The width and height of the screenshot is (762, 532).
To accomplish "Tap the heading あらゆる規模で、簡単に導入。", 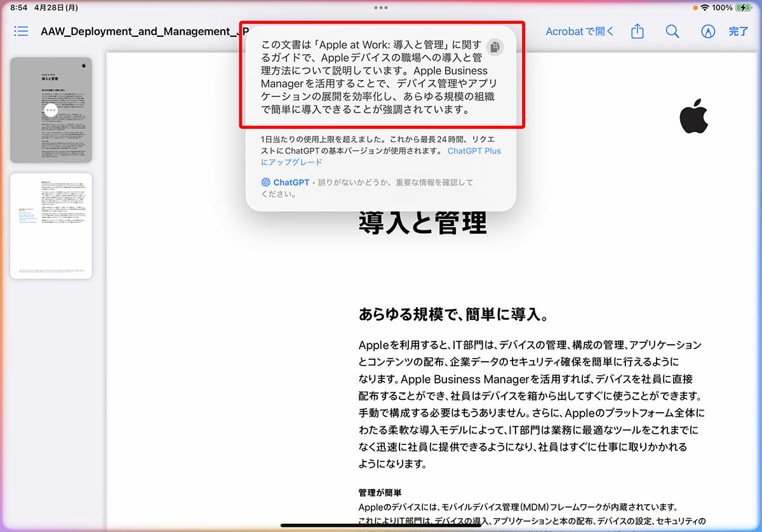I will click(x=453, y=314).
